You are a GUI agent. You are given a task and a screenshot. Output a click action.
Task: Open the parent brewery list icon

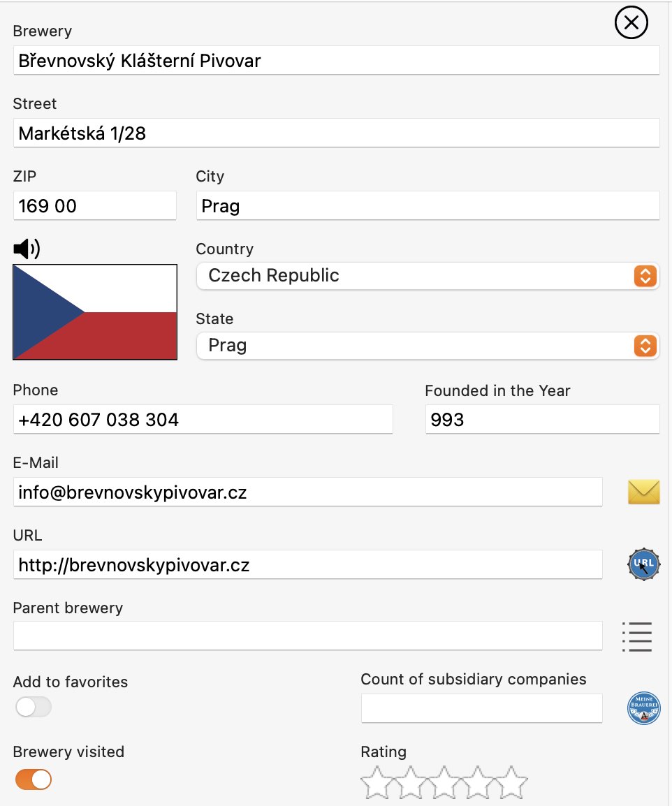[x=637, y=636]
